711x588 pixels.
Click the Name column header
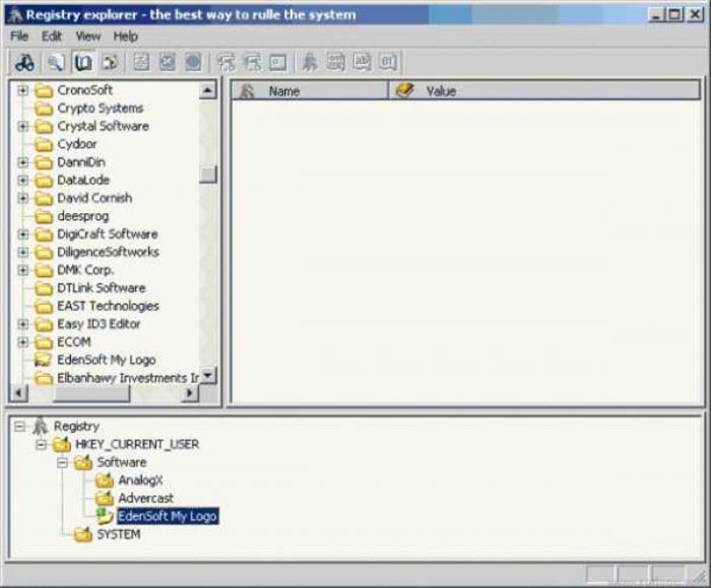point(310,91)
